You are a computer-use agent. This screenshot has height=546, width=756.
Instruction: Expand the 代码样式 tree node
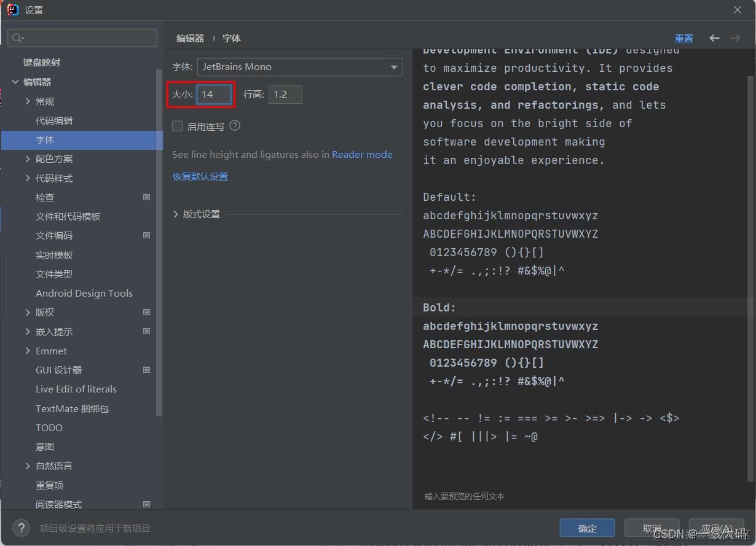28,178
